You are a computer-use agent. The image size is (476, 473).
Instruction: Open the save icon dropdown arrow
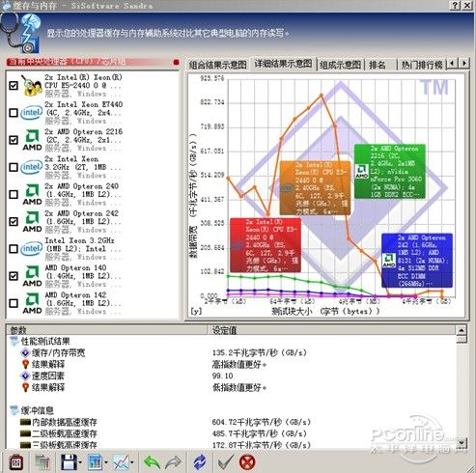pos(80,463)
